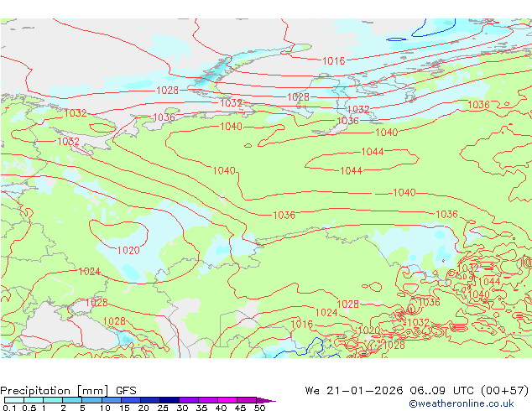Pick legend swatch between 25 and 30
532x411 pixels.
point(170,400)
